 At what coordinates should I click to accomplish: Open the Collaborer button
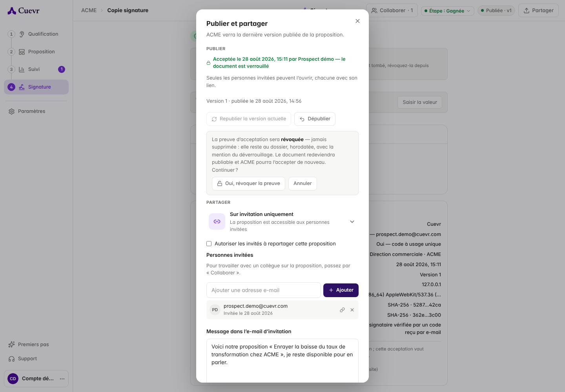click(x=392, y=11)
